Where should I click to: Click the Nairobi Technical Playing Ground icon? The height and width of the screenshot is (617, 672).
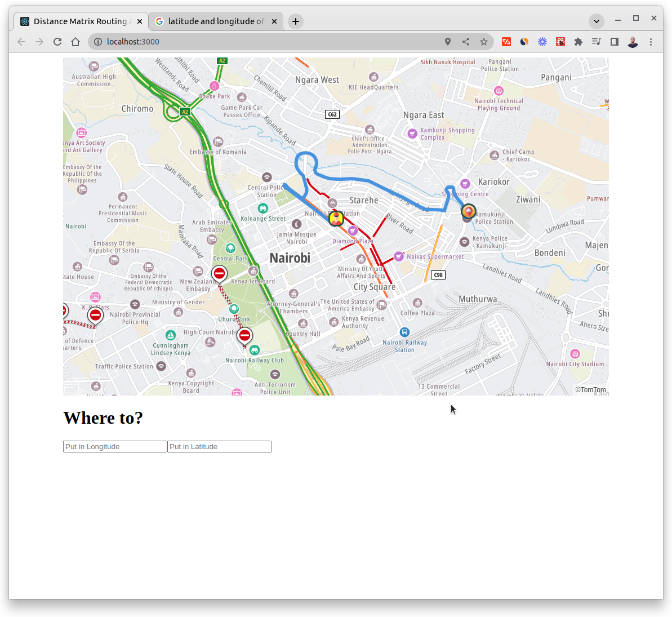(499, 91)
